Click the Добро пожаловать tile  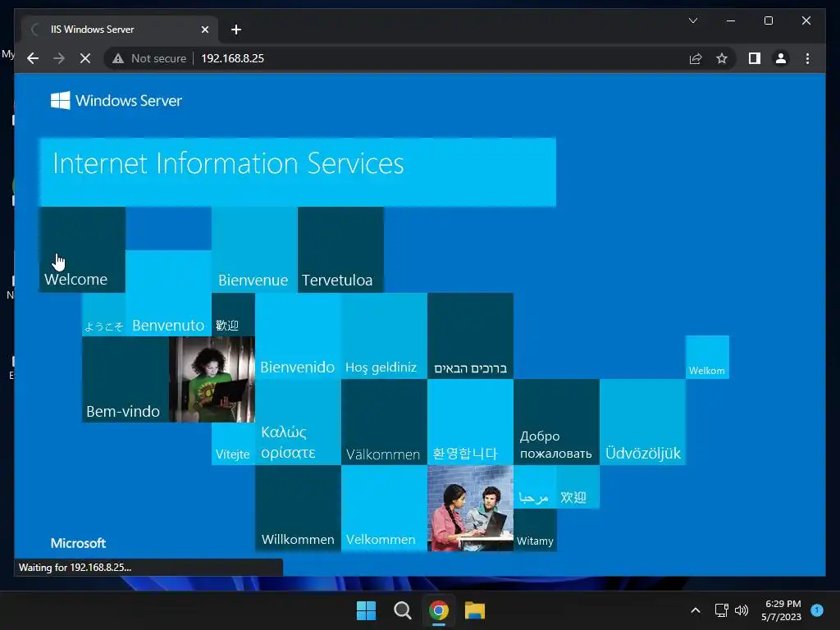tap(557, 422)
